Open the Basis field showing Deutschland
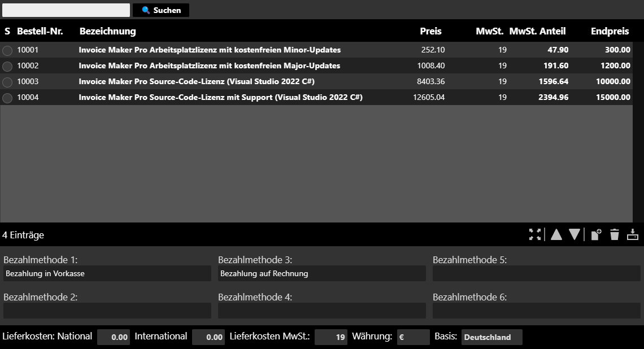This screenshot has width=644, height=349. pyautogui.click(x=491, y=337)
